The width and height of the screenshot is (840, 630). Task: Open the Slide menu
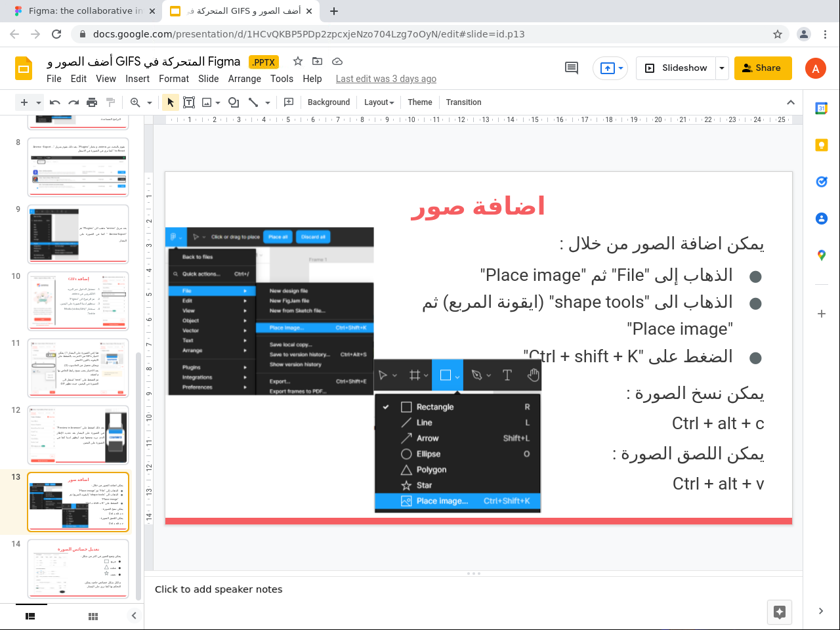[209, 79]
